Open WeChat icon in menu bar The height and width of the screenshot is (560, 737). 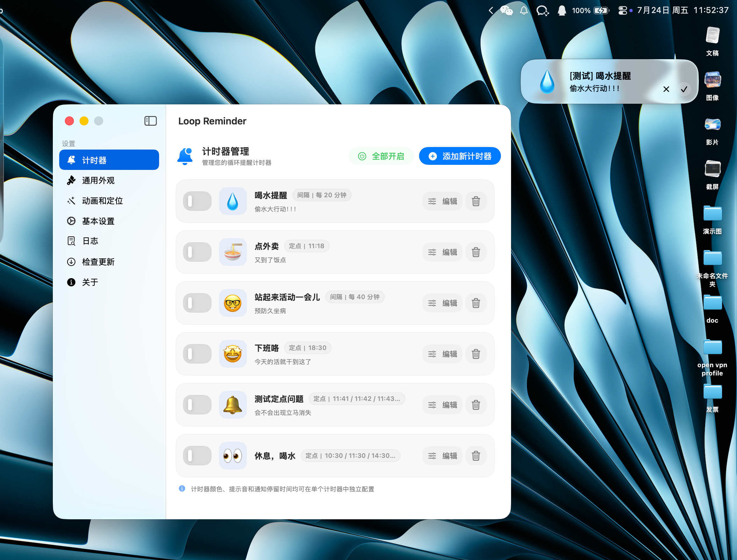pos(506,11)
